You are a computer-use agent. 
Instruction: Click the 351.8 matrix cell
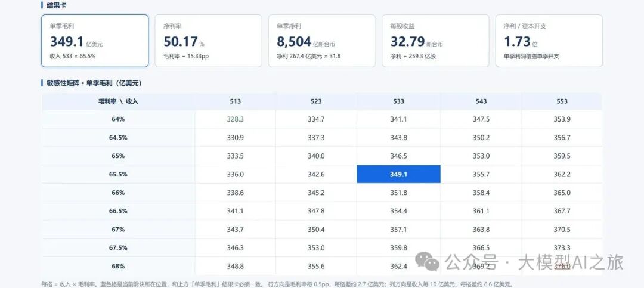[398, 193]
